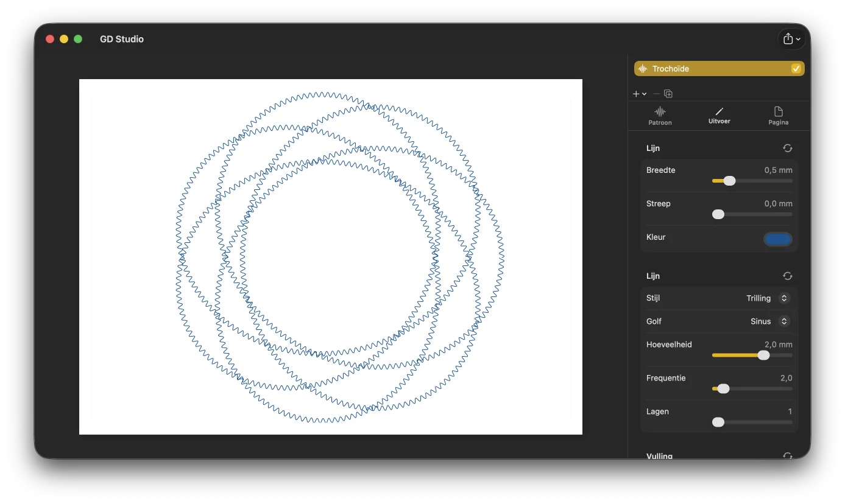Open the Kleur blue color swatch
This screenshot has width=845, height=504.
click(778, 239)
